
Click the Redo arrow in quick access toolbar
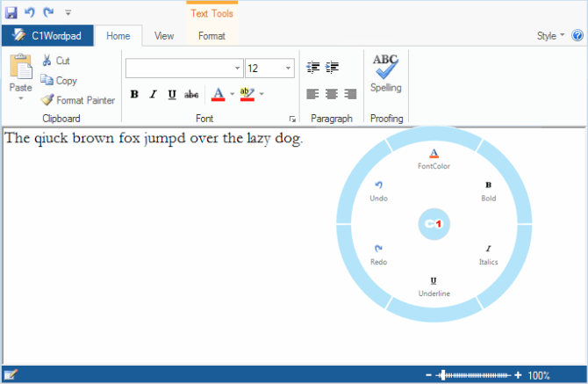(48, 12)
